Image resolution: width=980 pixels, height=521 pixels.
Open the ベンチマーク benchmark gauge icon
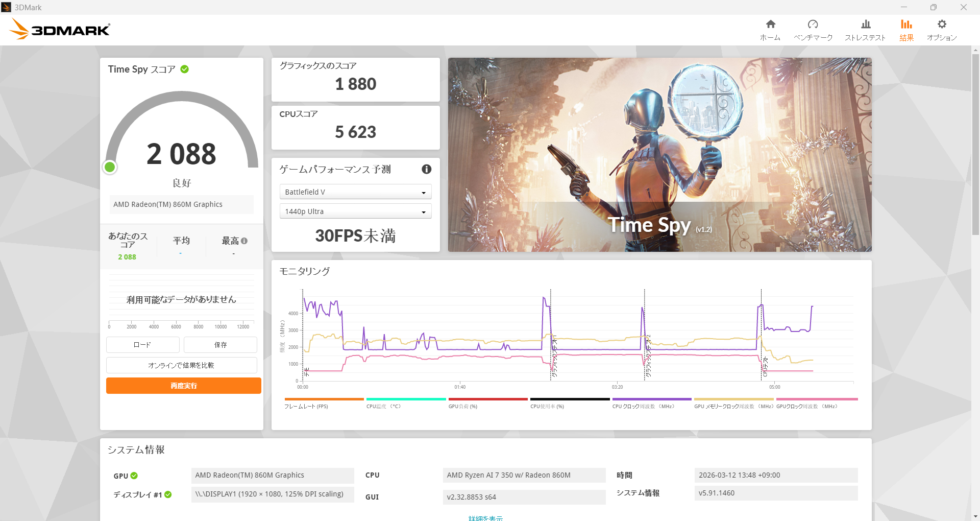click(813, 25)
